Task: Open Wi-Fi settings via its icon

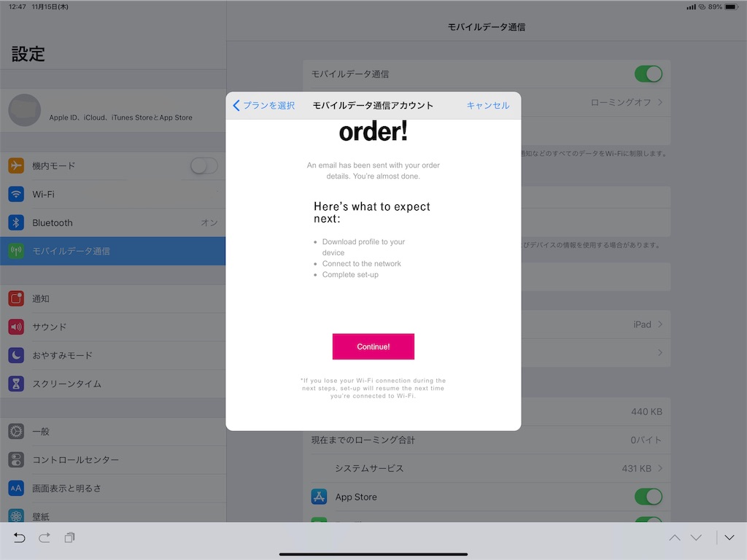Action: [x=16, y=194]
